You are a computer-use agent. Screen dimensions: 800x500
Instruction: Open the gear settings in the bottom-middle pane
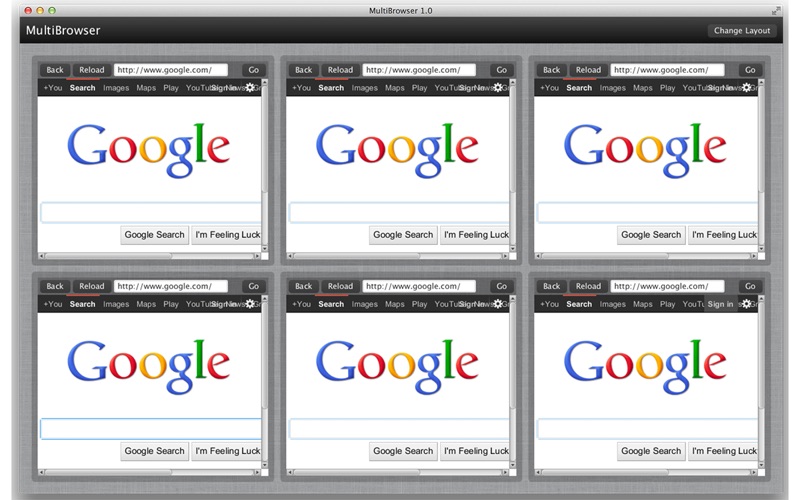click(498, 304)
